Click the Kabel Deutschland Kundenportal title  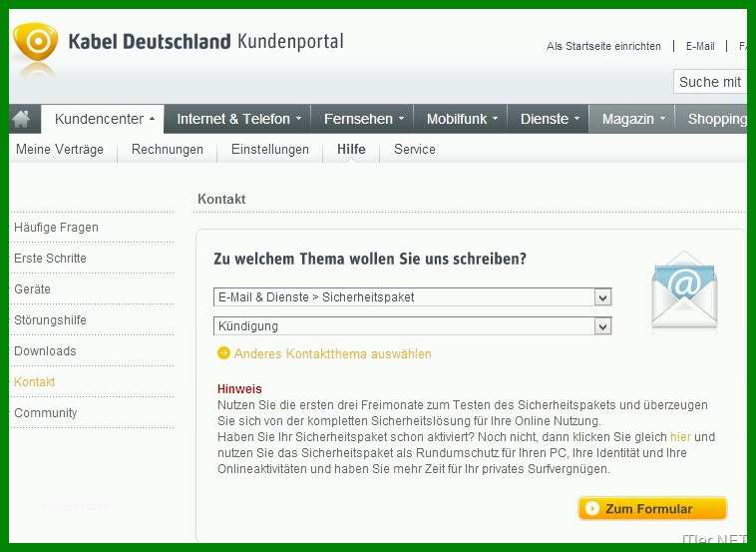click(205, 42)
